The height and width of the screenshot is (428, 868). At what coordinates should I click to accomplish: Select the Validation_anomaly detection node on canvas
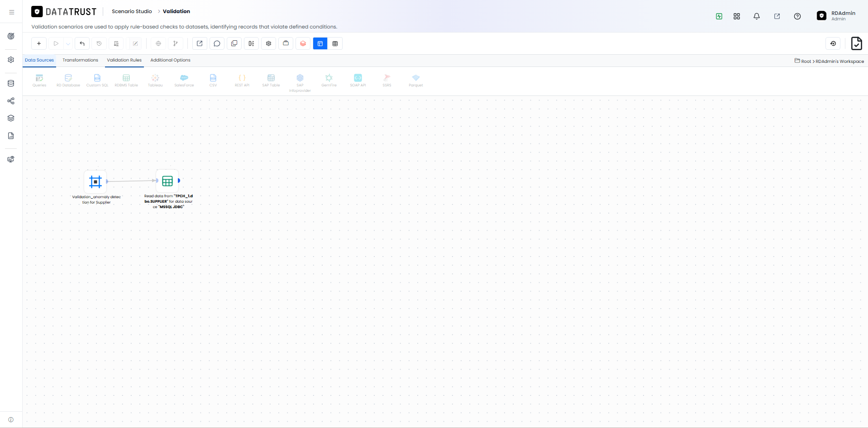click(95, 181)
